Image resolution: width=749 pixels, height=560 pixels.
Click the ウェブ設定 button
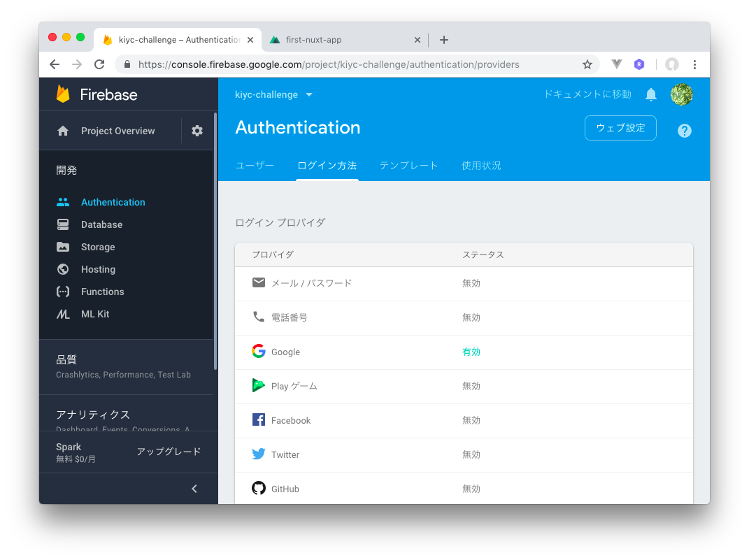[620, 128]
